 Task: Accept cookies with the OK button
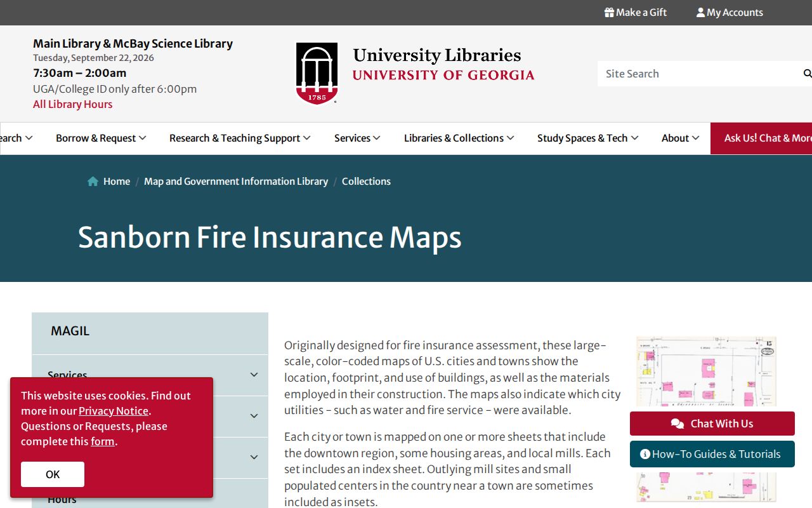(x=53, y=474)
